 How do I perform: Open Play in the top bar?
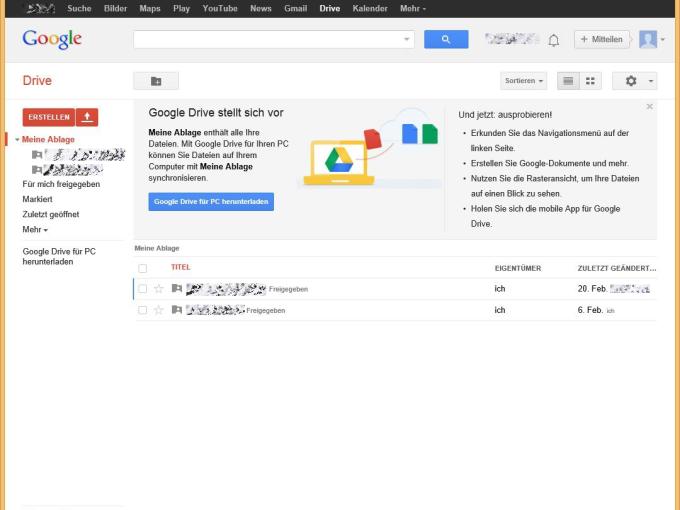coord(181,9)
